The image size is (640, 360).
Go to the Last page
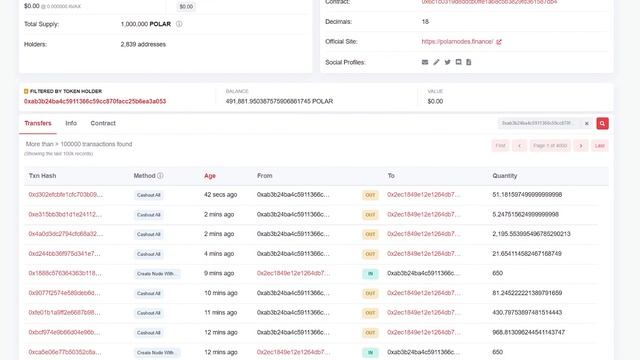tap(600, 146)
